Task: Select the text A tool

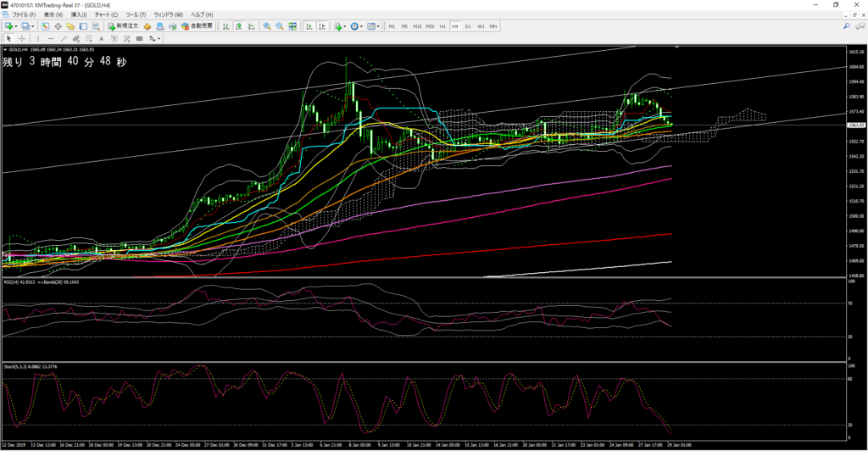Action: pos(102,38)
